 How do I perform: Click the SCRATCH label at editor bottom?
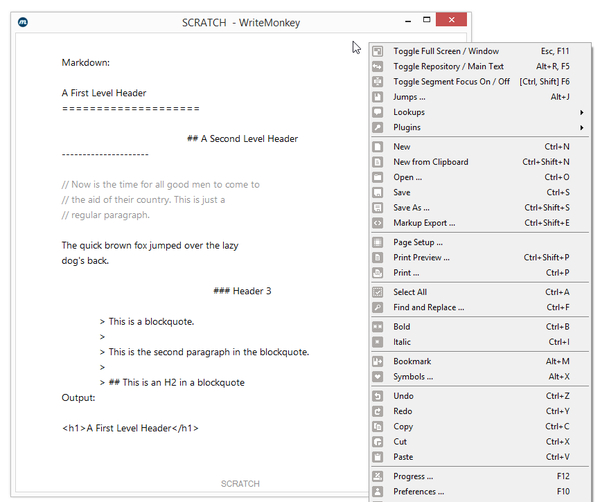[240, 484]
